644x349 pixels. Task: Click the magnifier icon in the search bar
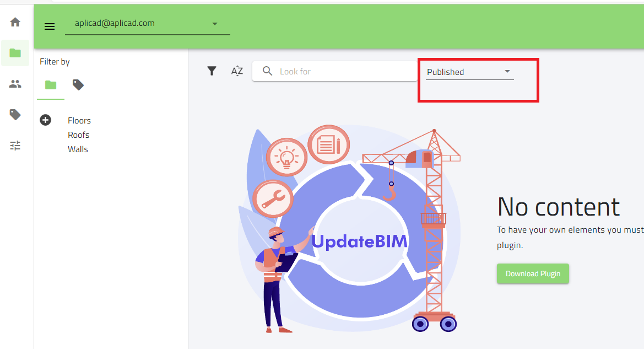[267, 71]
